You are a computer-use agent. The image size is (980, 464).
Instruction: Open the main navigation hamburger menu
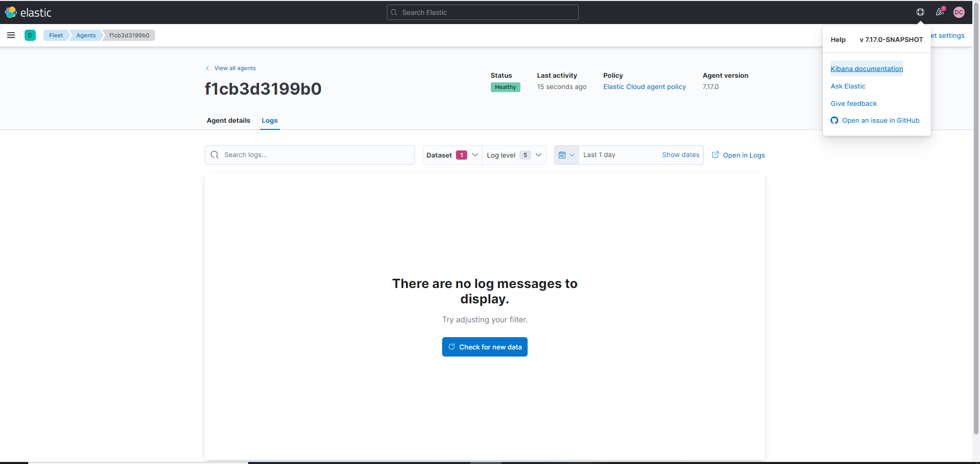(11, 35)
